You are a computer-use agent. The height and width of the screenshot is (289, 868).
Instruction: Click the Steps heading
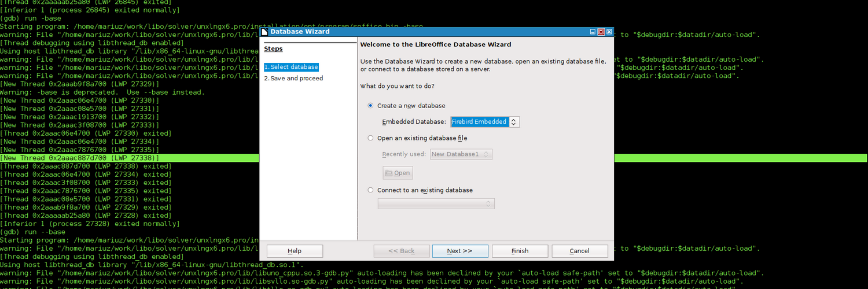click(x=273, y=49)
